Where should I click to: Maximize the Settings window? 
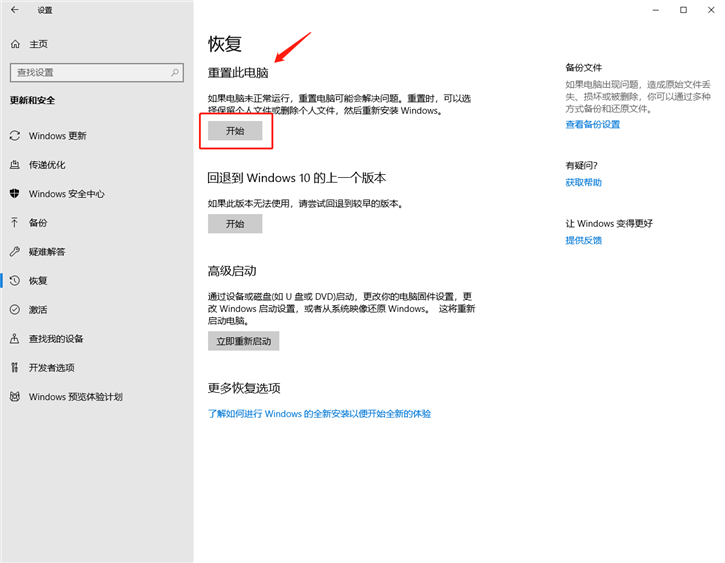(x=683, y=10)
